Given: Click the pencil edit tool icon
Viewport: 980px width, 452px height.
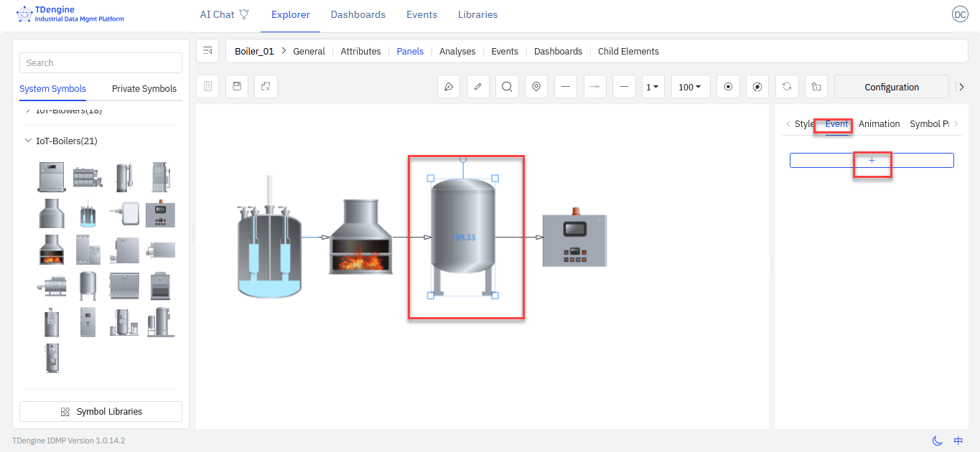Looking at the screenshot, I should point(478,87).
